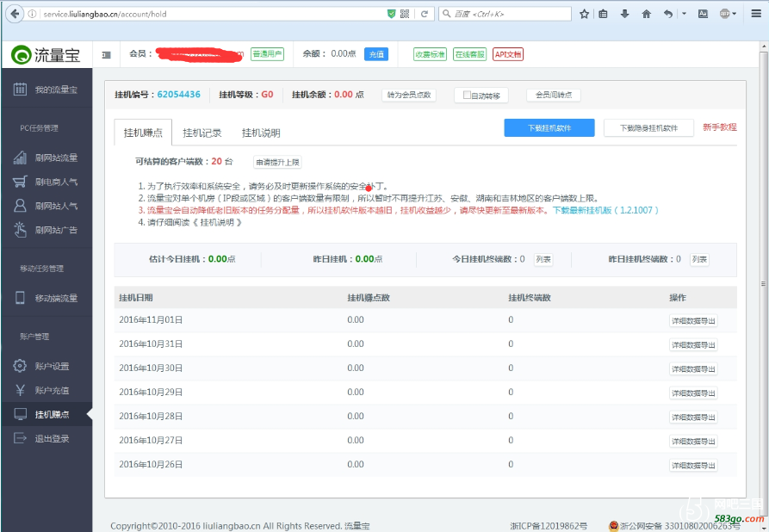Viewport: 769px width, 532px height.
Task: Click 挂机编号 62054436
Action: 178,94
